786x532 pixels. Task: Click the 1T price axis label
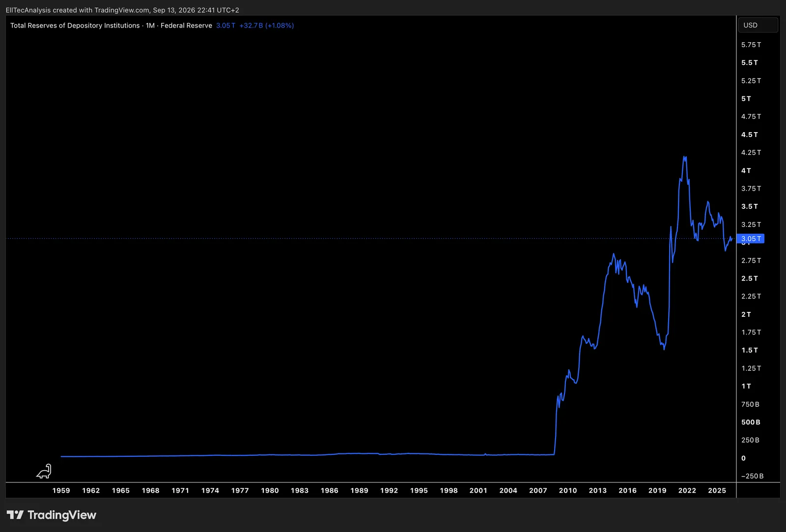tap(746, 387)
